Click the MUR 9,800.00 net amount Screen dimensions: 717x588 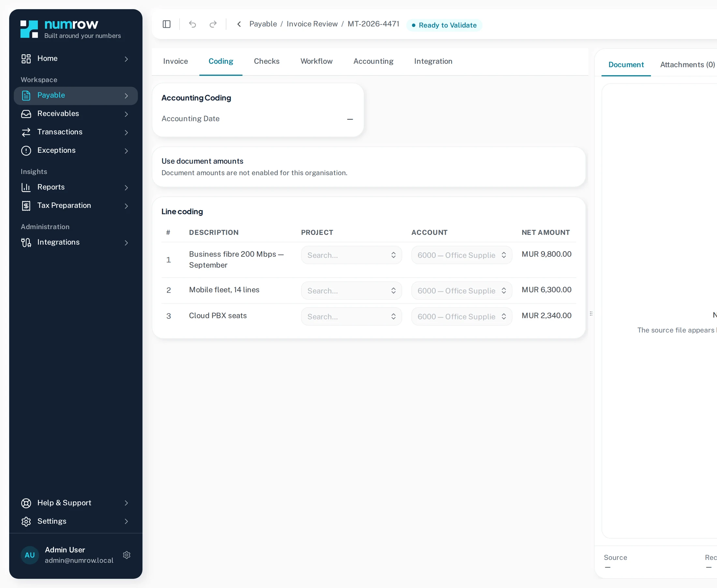(546, 254)
